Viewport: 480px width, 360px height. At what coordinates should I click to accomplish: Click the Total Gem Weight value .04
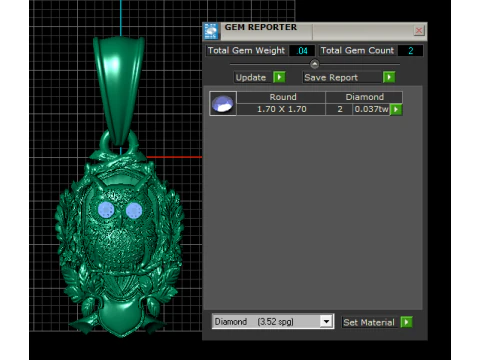pos(302,51)
